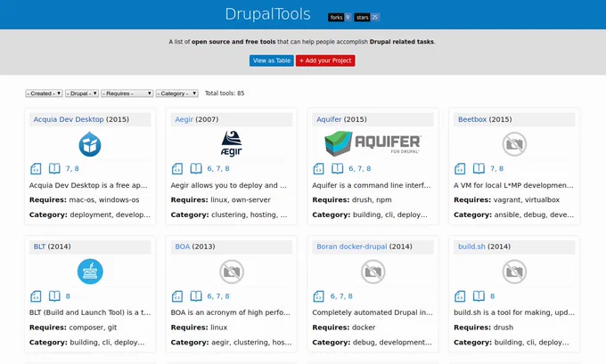606x364 pixels.
Task: Click the DrupalTools site title
Action: [x=268, y=14]
